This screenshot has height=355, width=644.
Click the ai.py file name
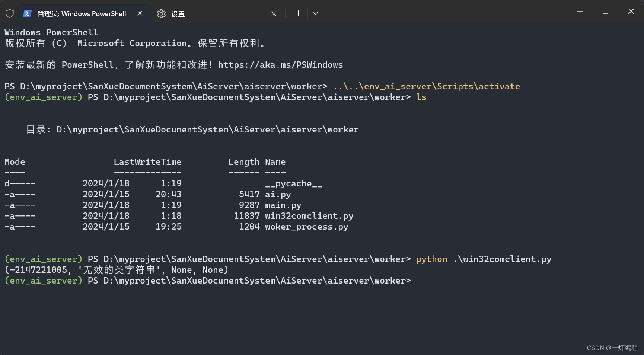(278, 194)
